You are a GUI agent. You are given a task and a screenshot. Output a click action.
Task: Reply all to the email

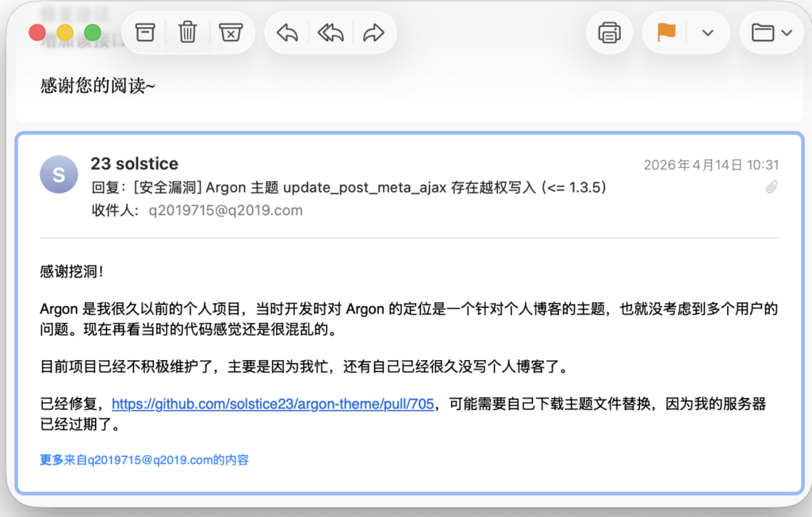(330, 33)
